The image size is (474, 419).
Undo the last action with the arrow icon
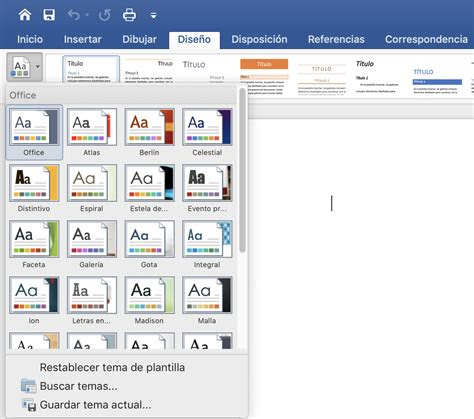(74, 15)
